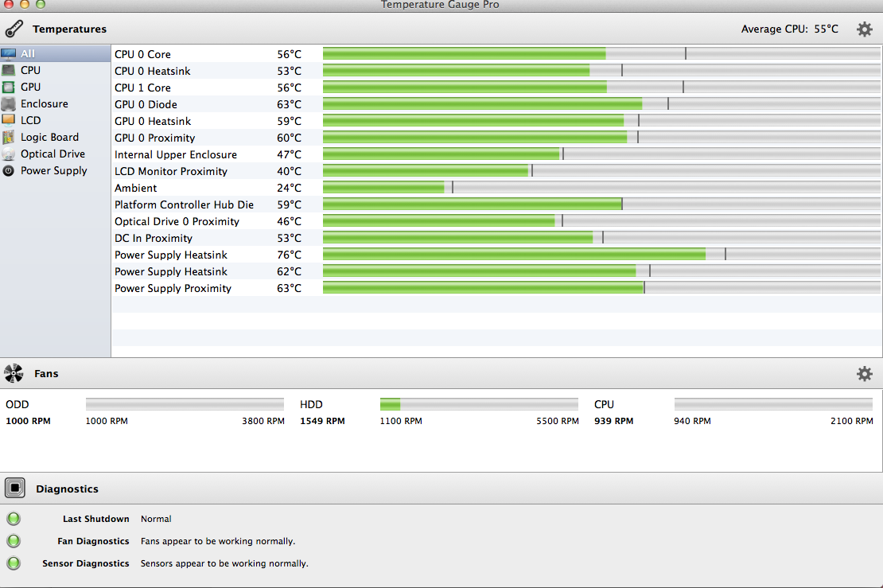
Task: Click the ODD fan speed bar
Action: [185, 404]
